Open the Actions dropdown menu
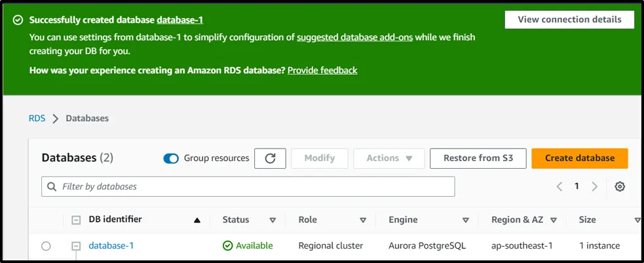Screen dimensions: 644x263 389,158
